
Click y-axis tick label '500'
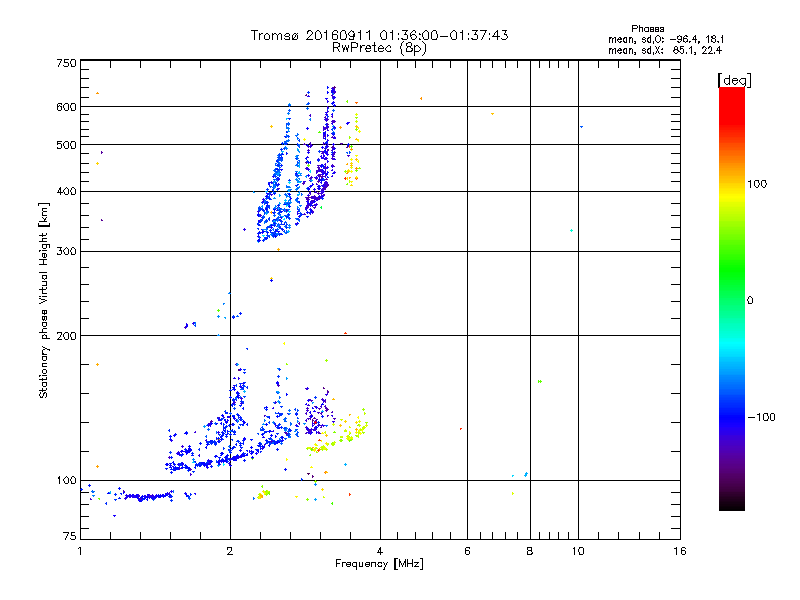pos(66,145)
